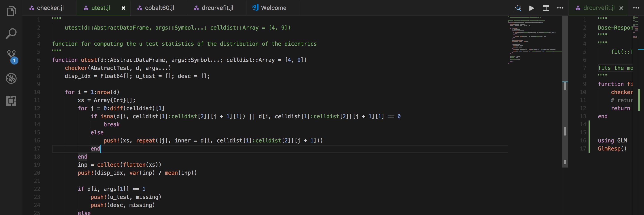Image resolution: width=644 pixels, height=215 pixels.
Task: Open more actions menu for left editor group
Action: point(560,8)
